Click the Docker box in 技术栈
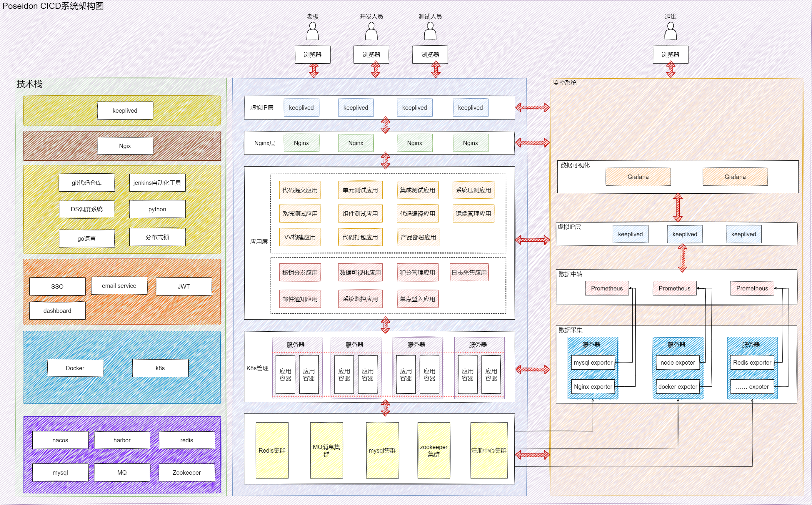 click(x=75, y=368)
